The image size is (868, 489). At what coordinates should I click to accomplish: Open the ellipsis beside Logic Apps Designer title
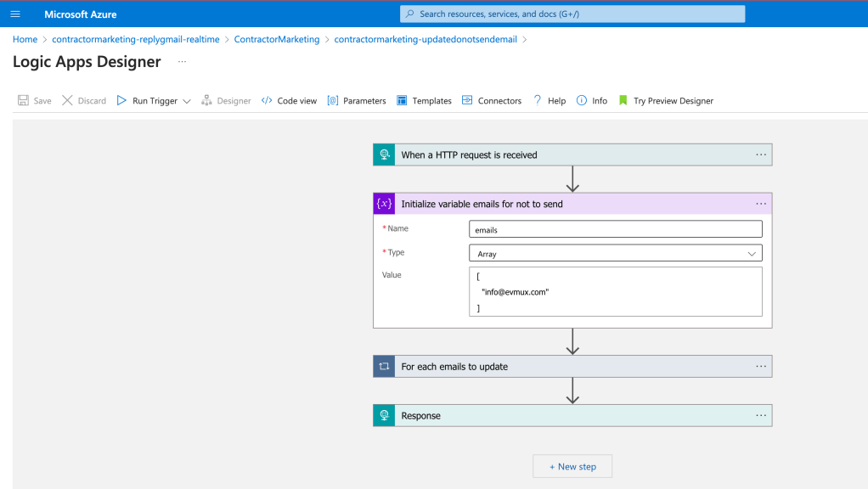[182, 61]
